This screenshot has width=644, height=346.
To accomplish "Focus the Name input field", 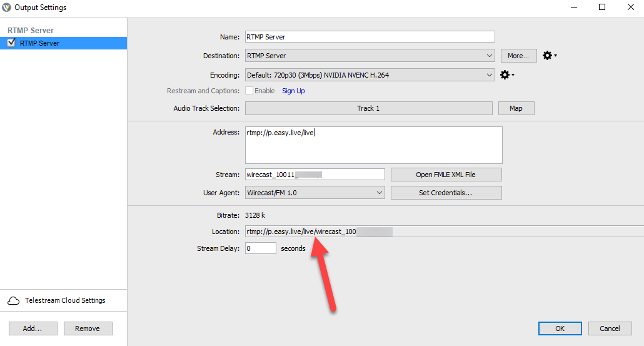I will tap(370, 36).
